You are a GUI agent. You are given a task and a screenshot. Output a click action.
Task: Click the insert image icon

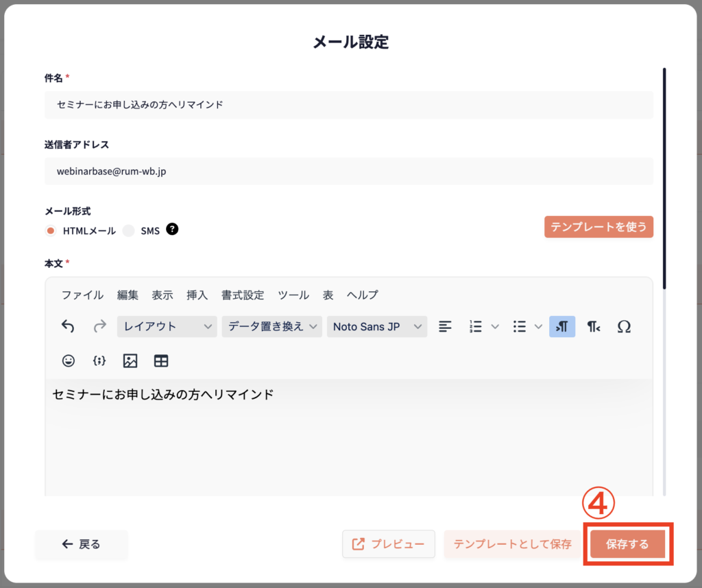coord(130,360)
